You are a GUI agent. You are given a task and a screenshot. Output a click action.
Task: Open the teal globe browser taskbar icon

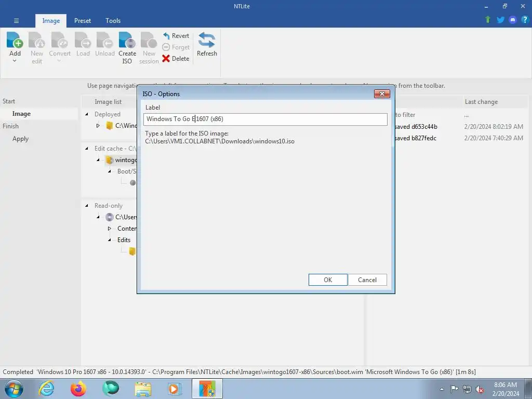click(111, 389)
